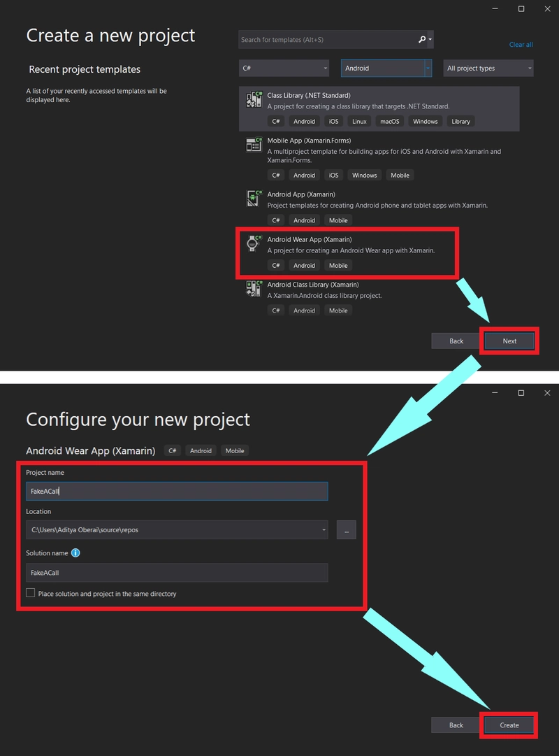Click the Clear all link
559x756 pixels.
tap(521, 44)
